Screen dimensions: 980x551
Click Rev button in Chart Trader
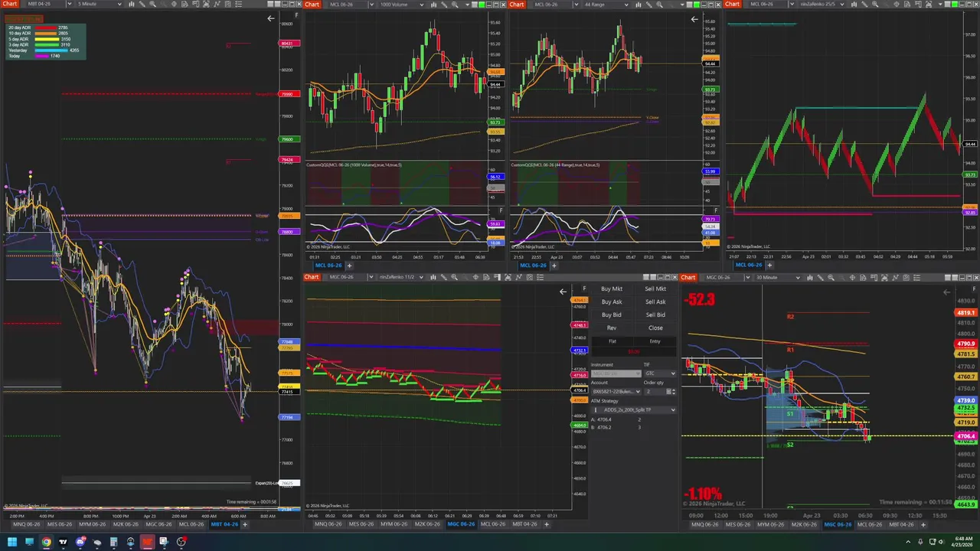[612, 328]
